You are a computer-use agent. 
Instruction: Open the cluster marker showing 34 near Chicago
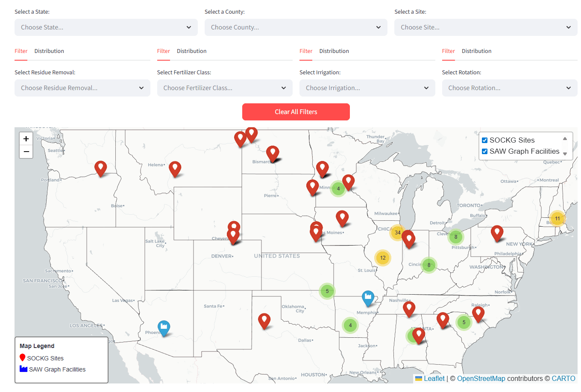click(x=397, y=233)
